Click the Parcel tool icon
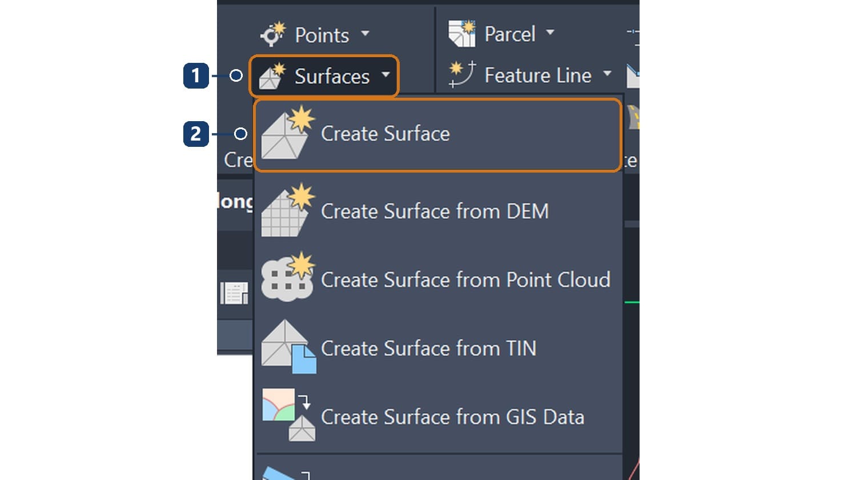Viewport: 868px width, 480px height. click(x=461, y=33)
